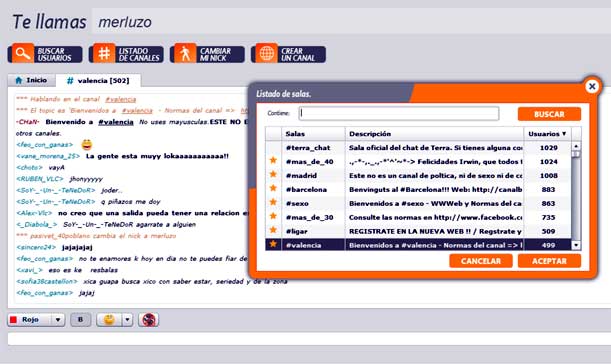
Task: Select the #mas_de_30 room name
Action: pyautogui.click(x=309, y=217)
